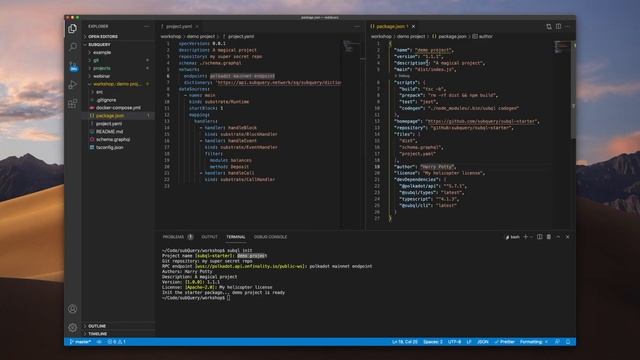Click JSON language mode in status bar
This screenshot has width=640, height=360.
(x=482, y=342)
